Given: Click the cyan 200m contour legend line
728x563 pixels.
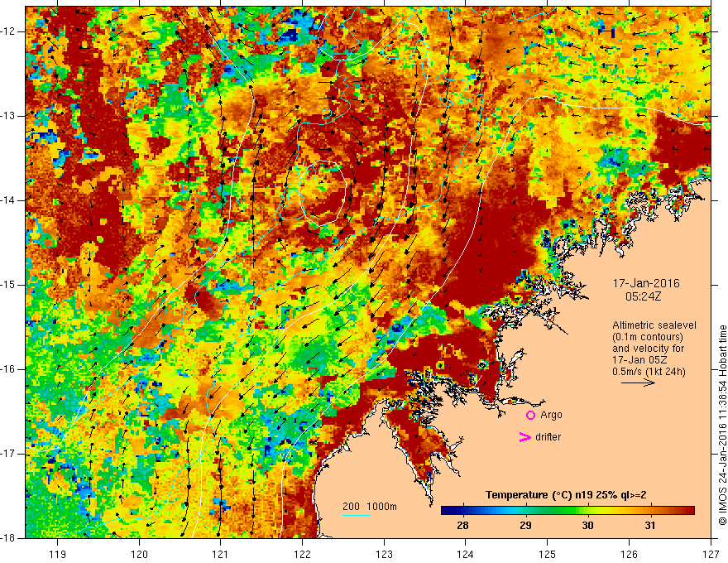Looking at the screenshot, I should click(x=356, y=515).
